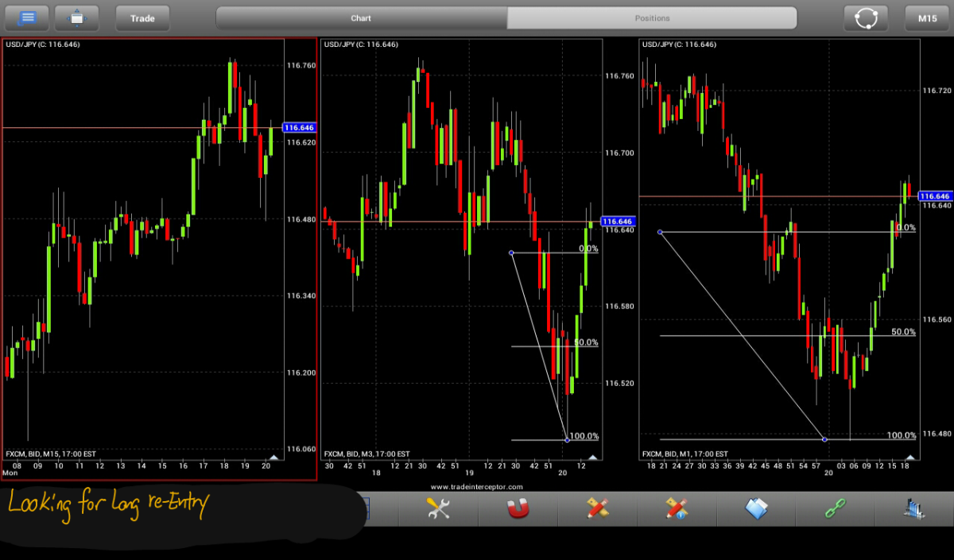
Task: Expand the arrow on the M1 chart corner
Action: click(909, 458)
